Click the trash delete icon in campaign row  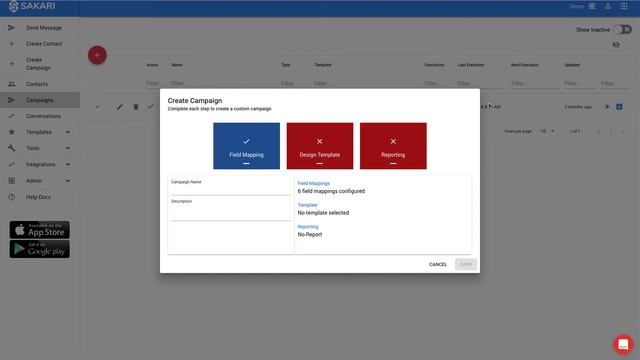[x=136, y=107]
